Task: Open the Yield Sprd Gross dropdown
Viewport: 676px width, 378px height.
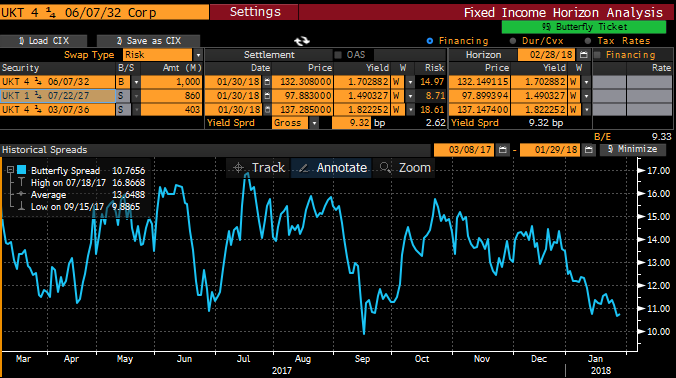Action: pyautogui.click(x=314, y=123)
